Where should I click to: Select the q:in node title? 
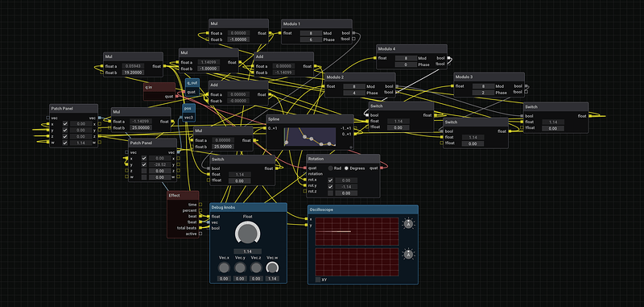coord(149,87)
